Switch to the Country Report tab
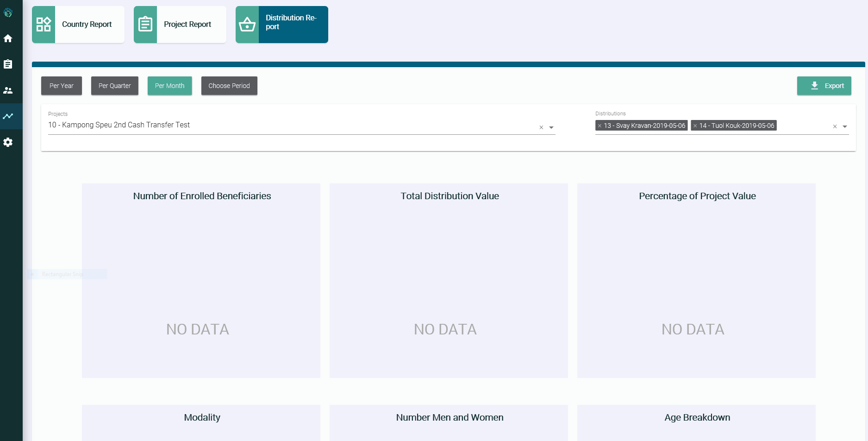 tap(86, 24)
